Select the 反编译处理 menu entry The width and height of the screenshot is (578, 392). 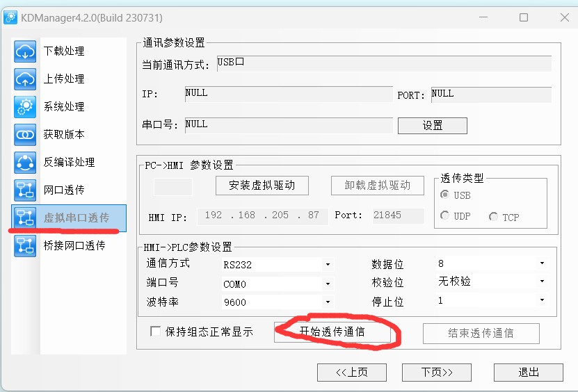click(69, 163)
